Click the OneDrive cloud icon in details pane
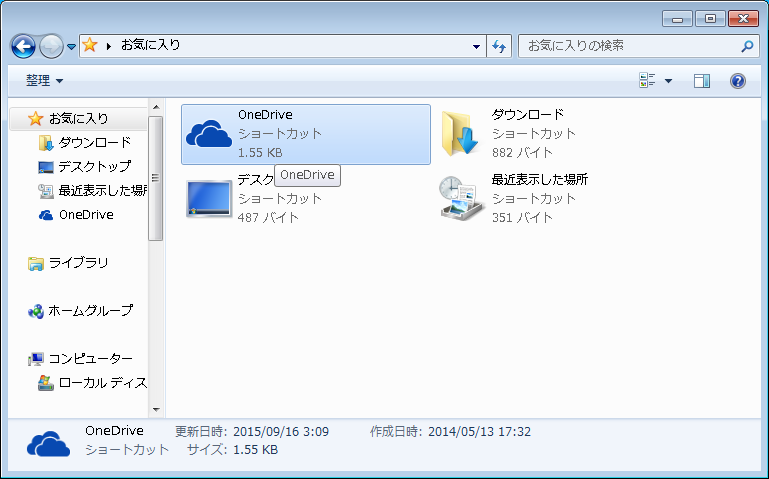The width and height of the screenshot is (769, 479). tap(48, 444)
